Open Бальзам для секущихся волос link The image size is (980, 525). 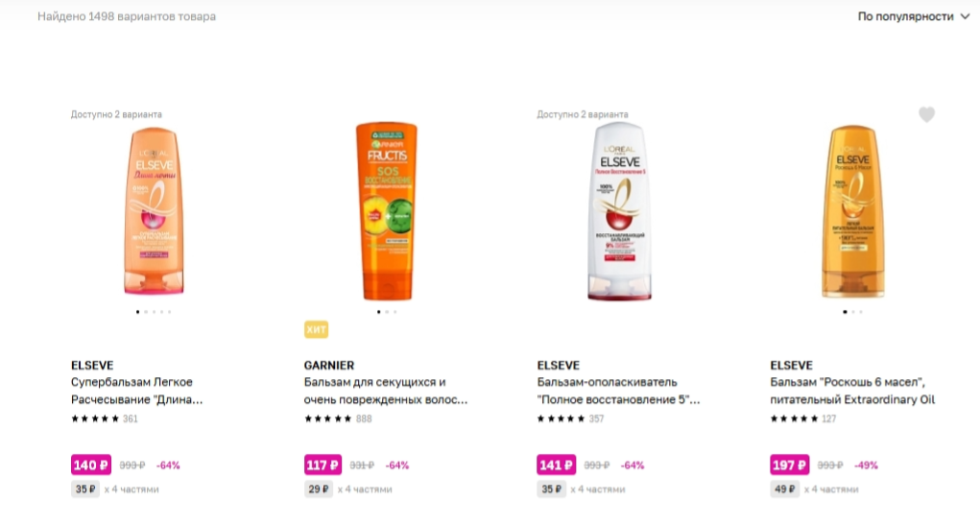[x=386, y=391]
